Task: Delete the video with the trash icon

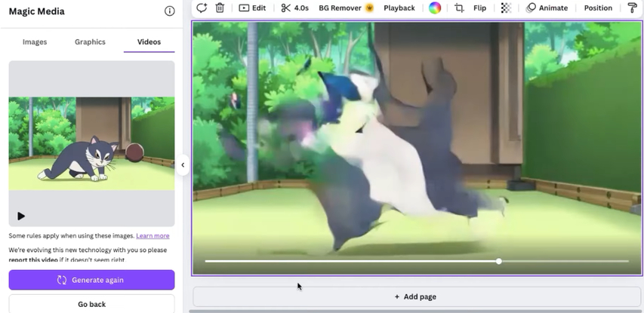Action: pyautogui.click(x=220, y=8)
